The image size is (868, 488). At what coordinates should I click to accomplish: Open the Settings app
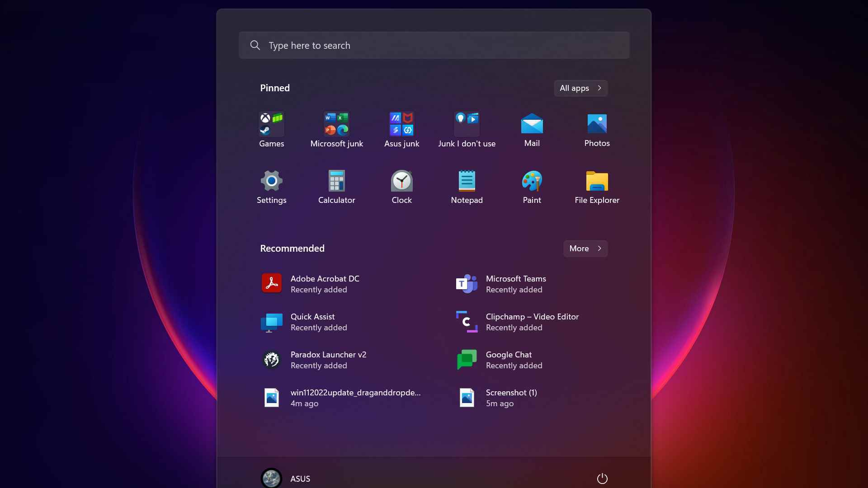tap(271, 187)
